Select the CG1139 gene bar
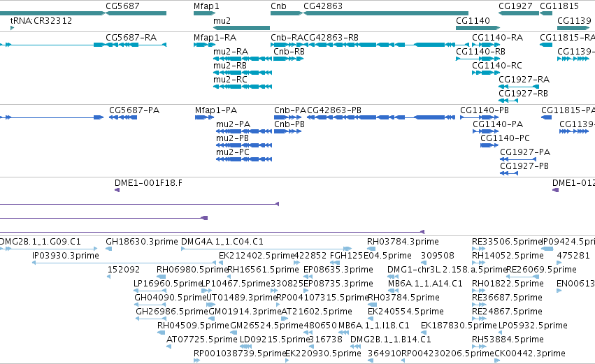The image size is (595, 364). 574,28
